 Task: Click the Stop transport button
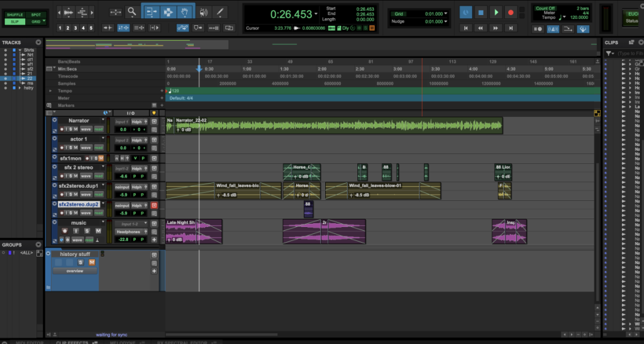click(480, 12)
